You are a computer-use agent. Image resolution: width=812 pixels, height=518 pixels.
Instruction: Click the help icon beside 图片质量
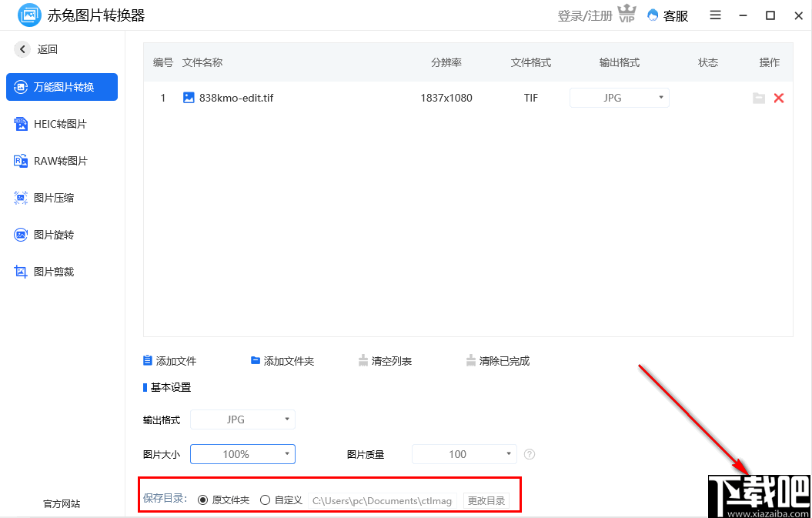pyautogui.click(x=530, y=454)
